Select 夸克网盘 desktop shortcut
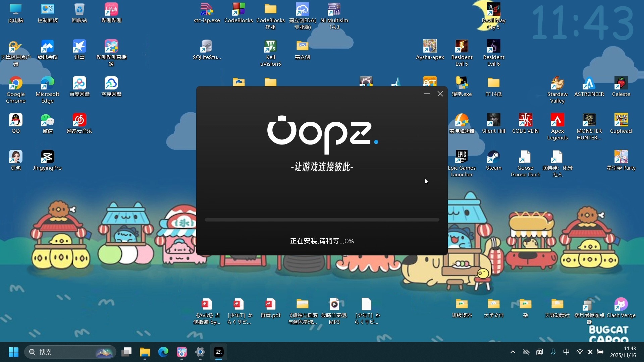 tap(111, 87)
